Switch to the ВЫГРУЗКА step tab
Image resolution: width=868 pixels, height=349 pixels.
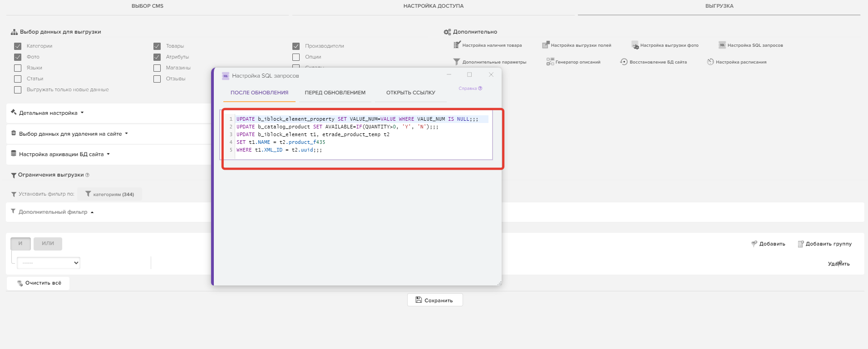[719, 6]
